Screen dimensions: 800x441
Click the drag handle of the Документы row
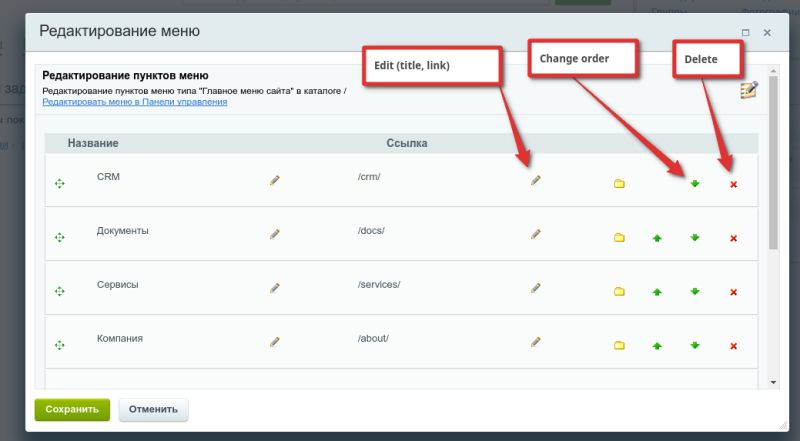(x=60, y=237)
